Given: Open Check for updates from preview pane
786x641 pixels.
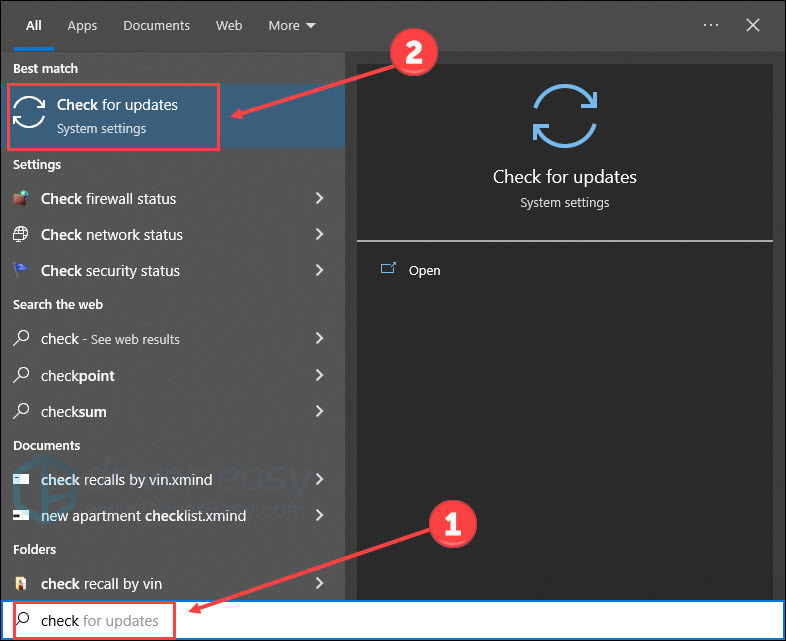Looking at the screenshot, I should [424, 270].
